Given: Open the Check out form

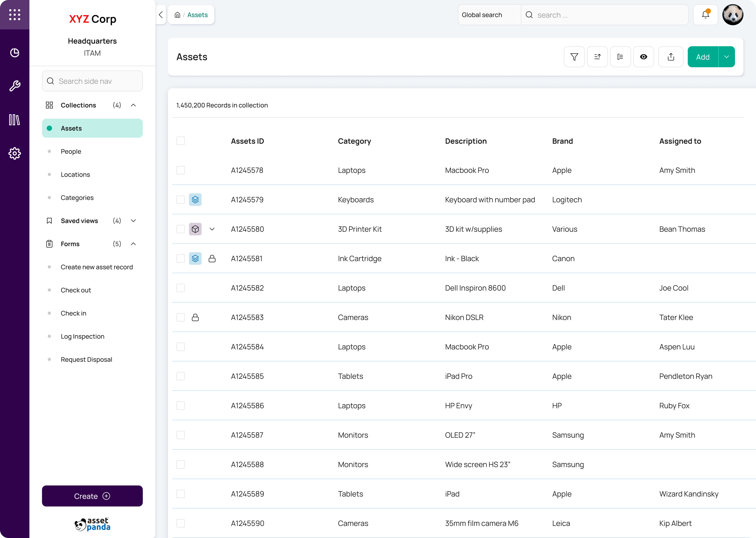Looking at the screenshot, I should click(76, 290).
